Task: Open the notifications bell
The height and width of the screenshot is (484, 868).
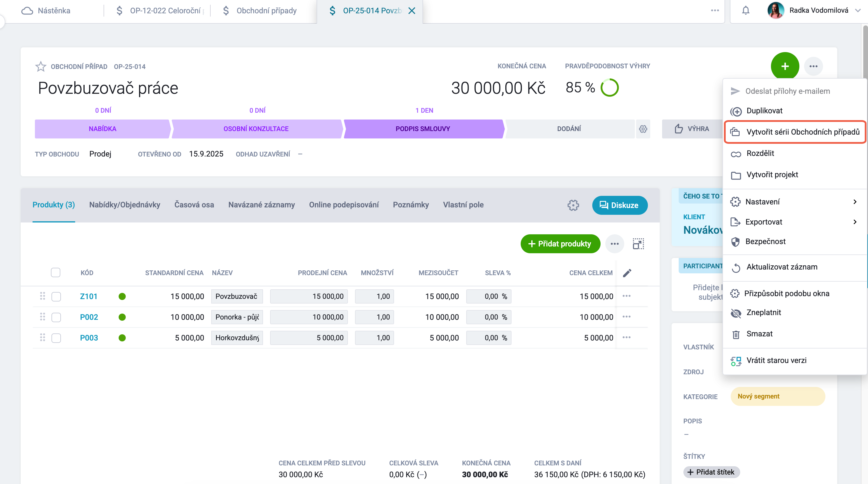Action: tap(746, 10)
